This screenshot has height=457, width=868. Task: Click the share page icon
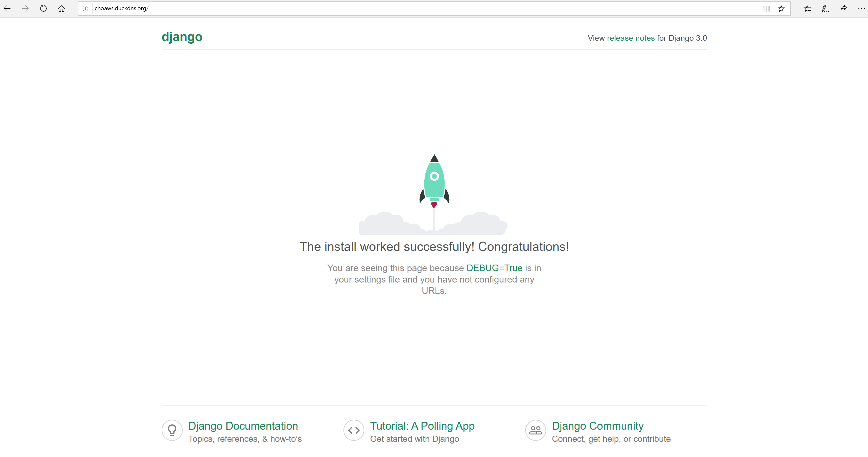pyautogui.click(x=843, y=9)
